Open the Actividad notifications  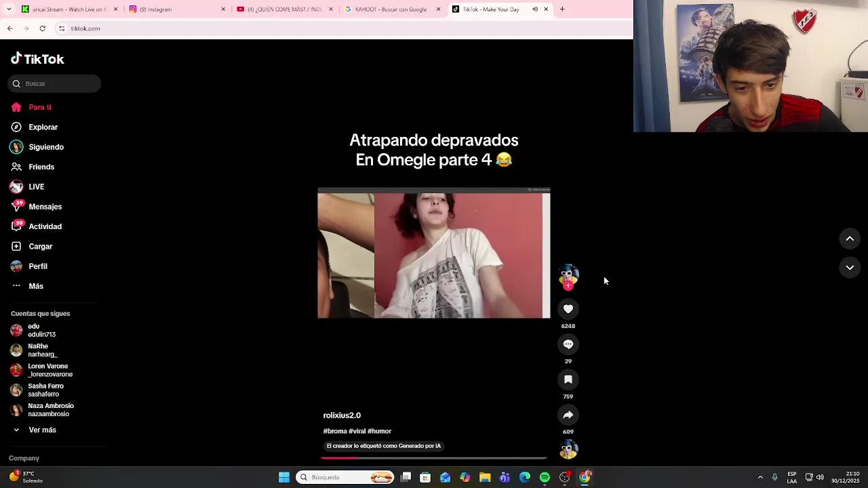pyautogui.click(x=36, y=226)
